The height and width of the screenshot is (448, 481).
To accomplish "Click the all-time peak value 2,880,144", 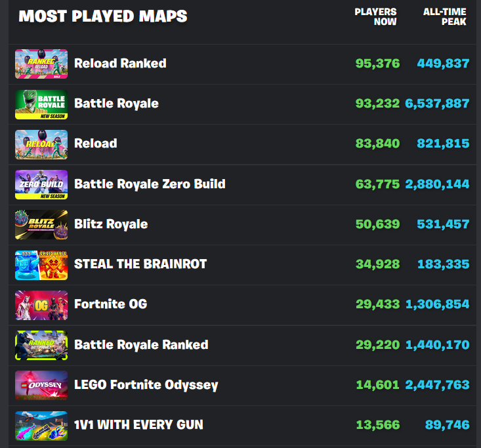I will tap(438, 184).
